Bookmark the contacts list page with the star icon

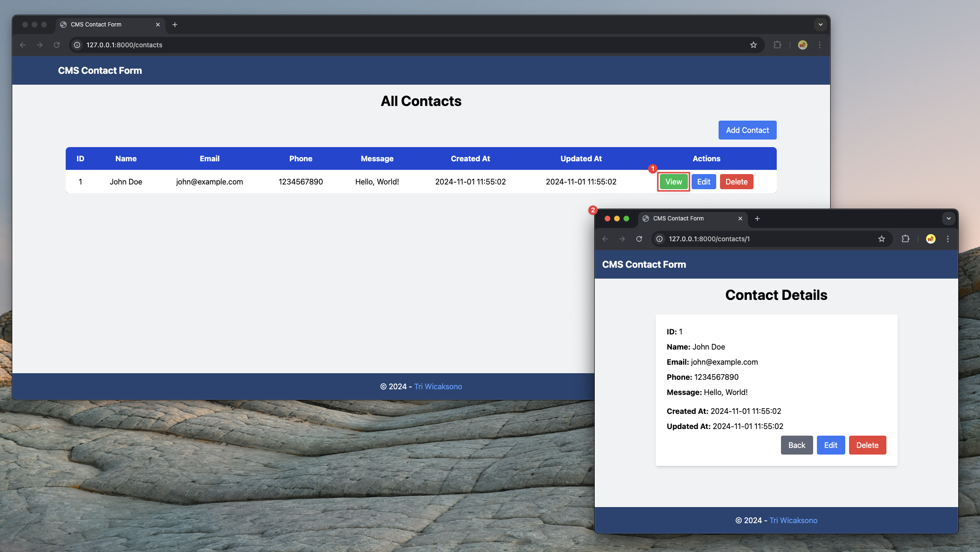[x=753, y=45]
